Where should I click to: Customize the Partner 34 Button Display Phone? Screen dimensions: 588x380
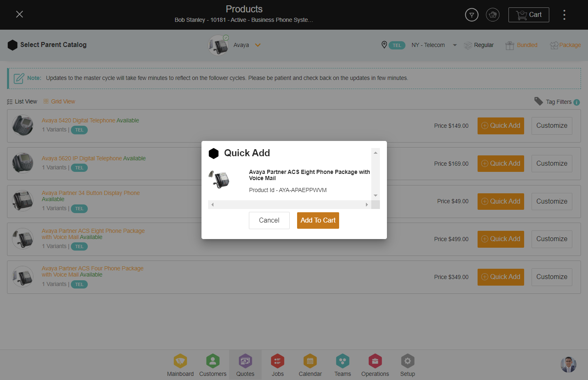(552, 202)
